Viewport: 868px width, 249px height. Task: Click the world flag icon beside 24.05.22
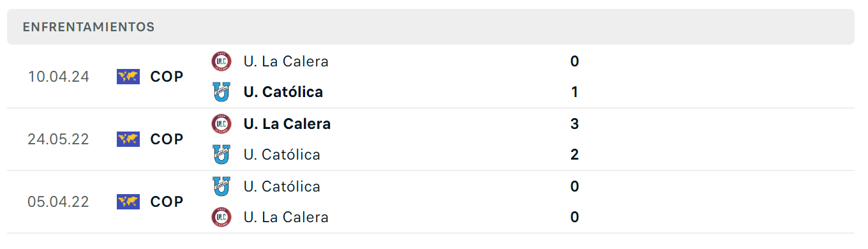pos(128,139)
